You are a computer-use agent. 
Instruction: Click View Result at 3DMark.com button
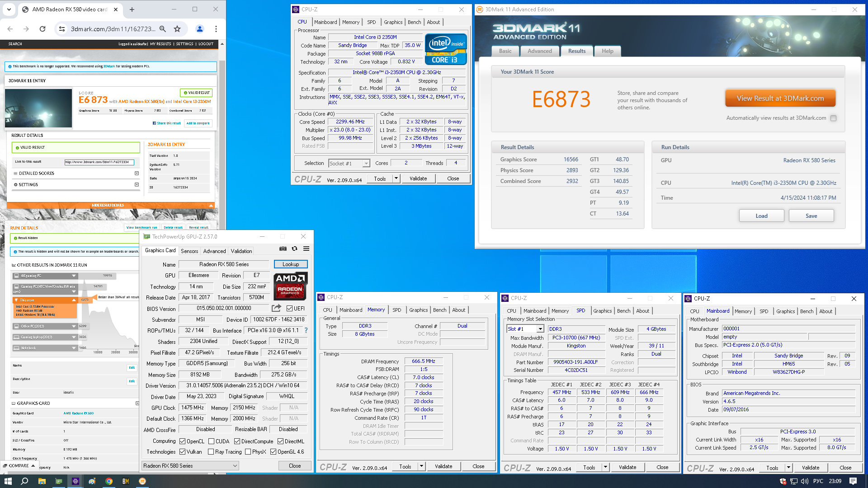pos(780,99)
